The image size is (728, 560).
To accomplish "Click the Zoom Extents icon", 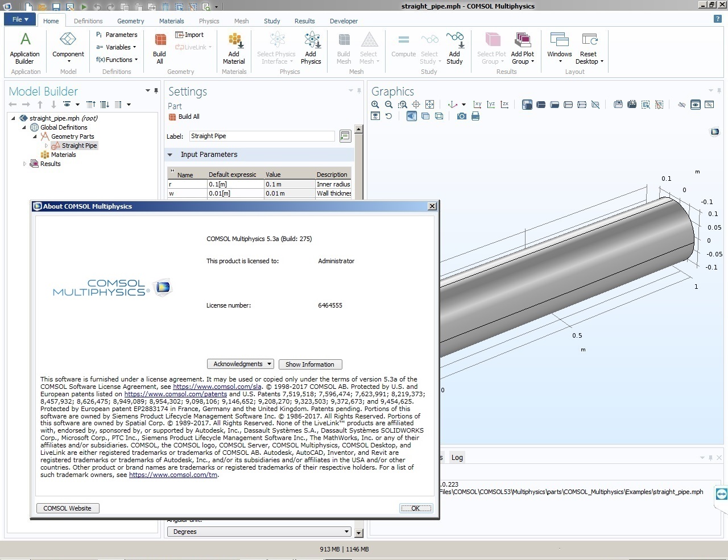I will click(430, 105).
